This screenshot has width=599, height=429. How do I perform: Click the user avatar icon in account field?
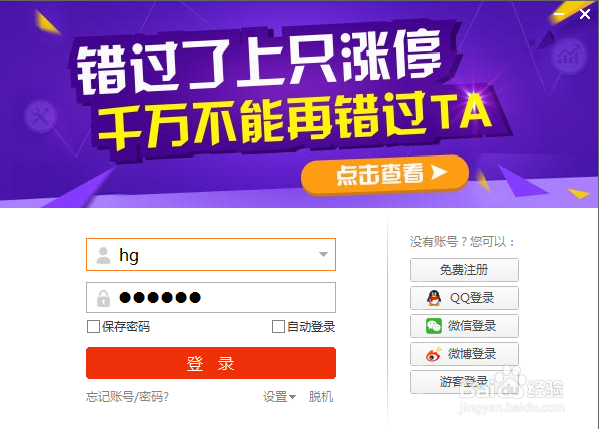click(x=103, y=255)
